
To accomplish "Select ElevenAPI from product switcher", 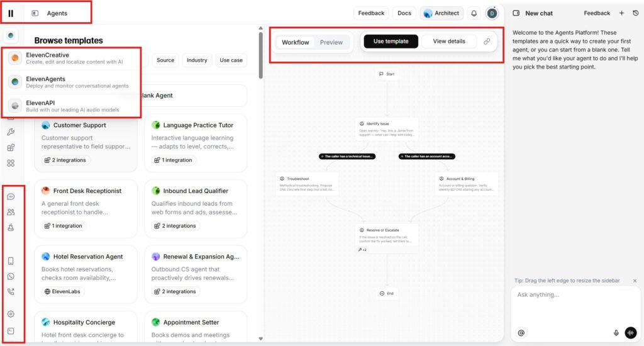I will click(72, 106).
